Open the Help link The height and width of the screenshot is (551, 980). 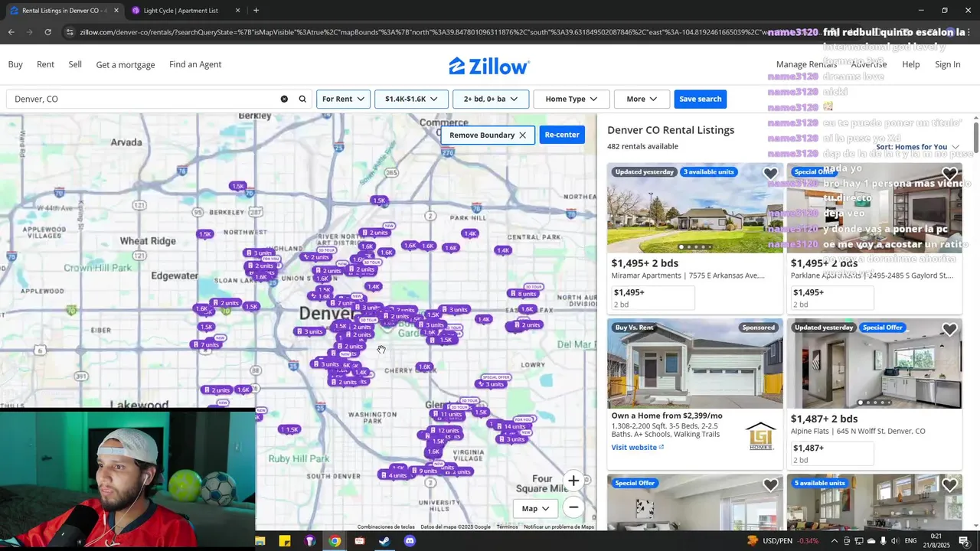pyautogui.click(x=911, y=64)
